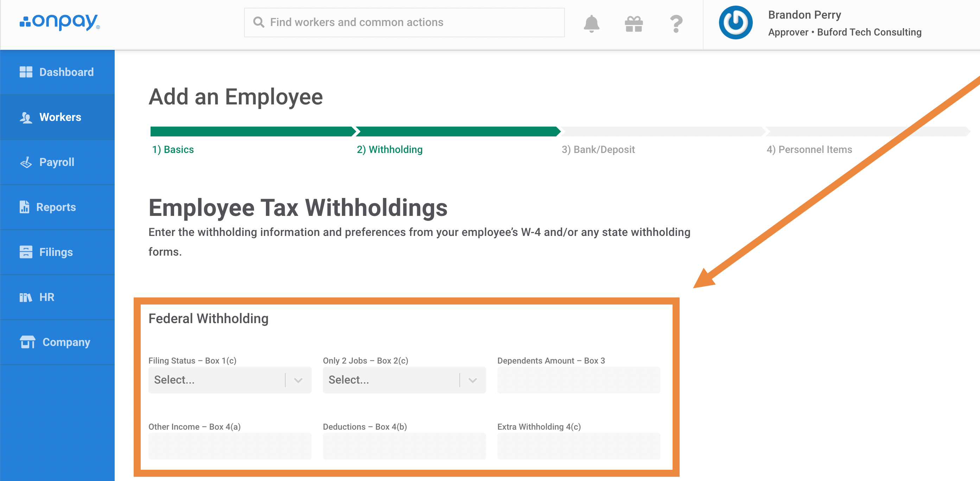
Task: Jump to the 3) Bank/Deposit step
Action: coord(598,150)
